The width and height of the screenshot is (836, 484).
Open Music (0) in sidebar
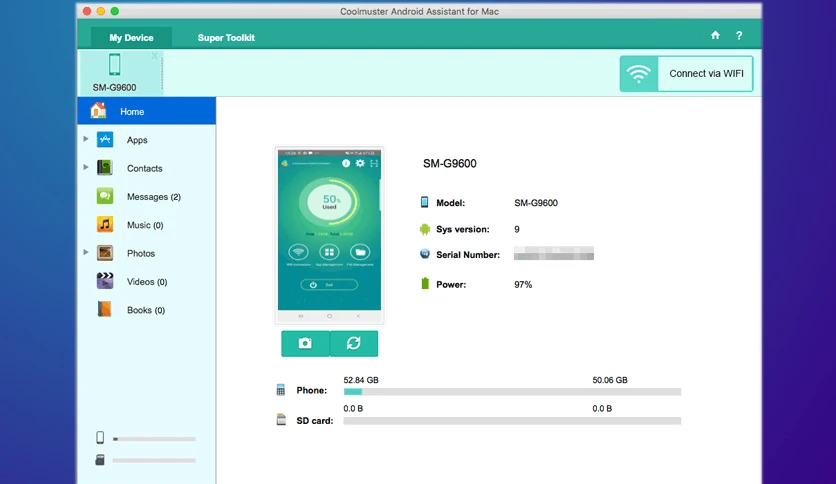[x=147, y=225]
